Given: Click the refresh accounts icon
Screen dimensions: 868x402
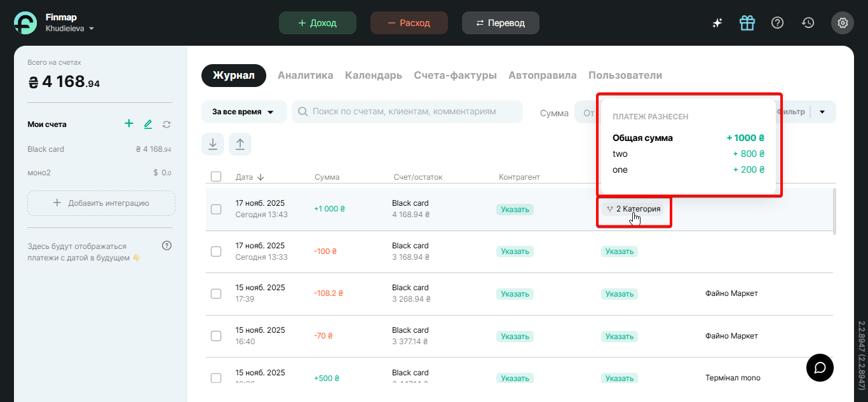Looking at the screenshot, I should (166, 124).
